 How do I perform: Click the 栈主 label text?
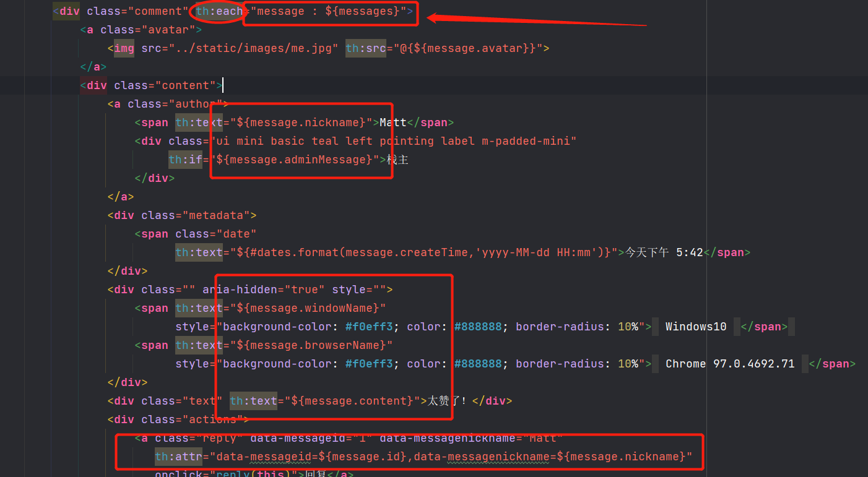[397, 160]
